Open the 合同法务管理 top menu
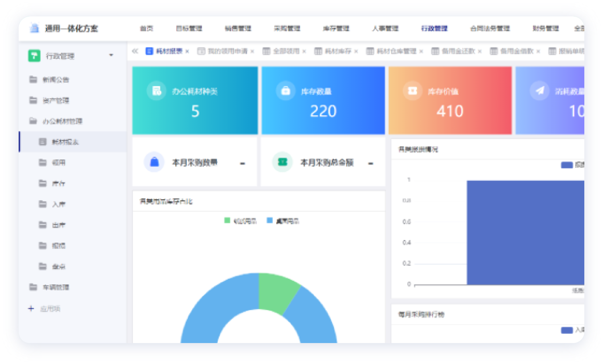Viewport: 603px width, 364px height. (x=490, y=28)
